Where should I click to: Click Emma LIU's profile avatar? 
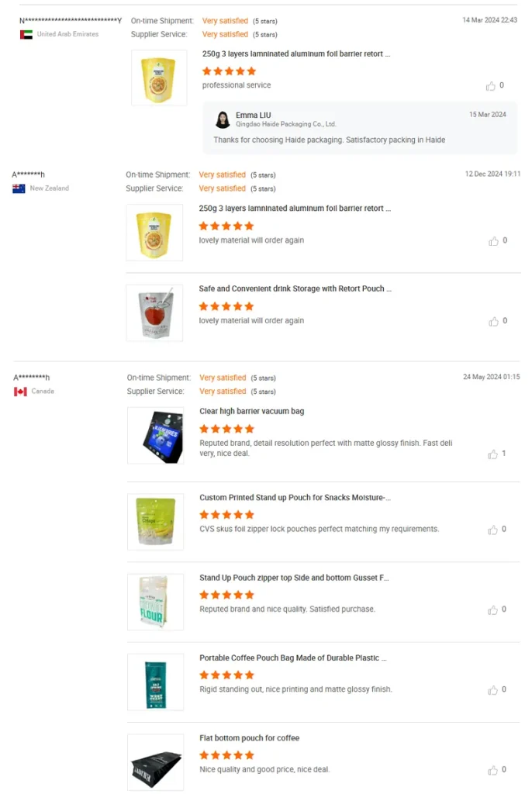pyautogui.click(x=223, y=119)
